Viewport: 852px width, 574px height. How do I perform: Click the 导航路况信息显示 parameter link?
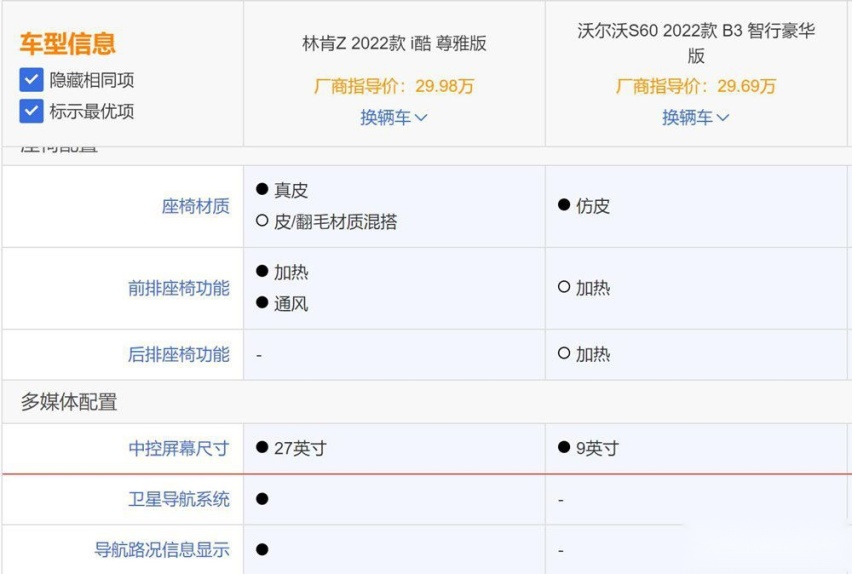click(x=162, y=550)
